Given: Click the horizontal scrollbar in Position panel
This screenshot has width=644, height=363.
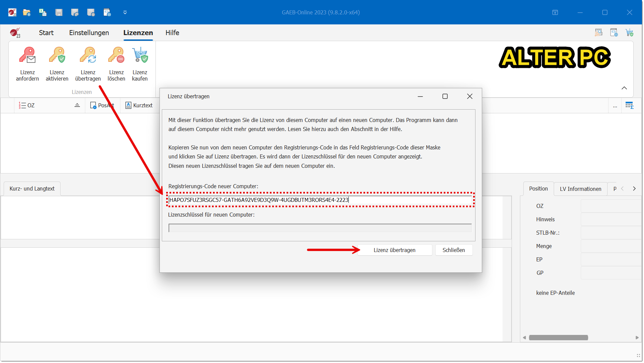Looking at the screenshot, I should click(x=558, y=338).
